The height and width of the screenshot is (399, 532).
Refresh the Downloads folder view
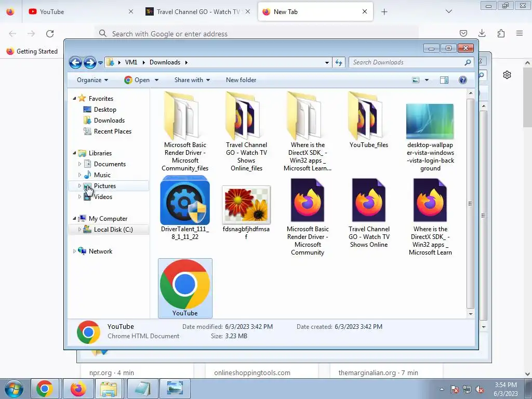coord(339,62)
